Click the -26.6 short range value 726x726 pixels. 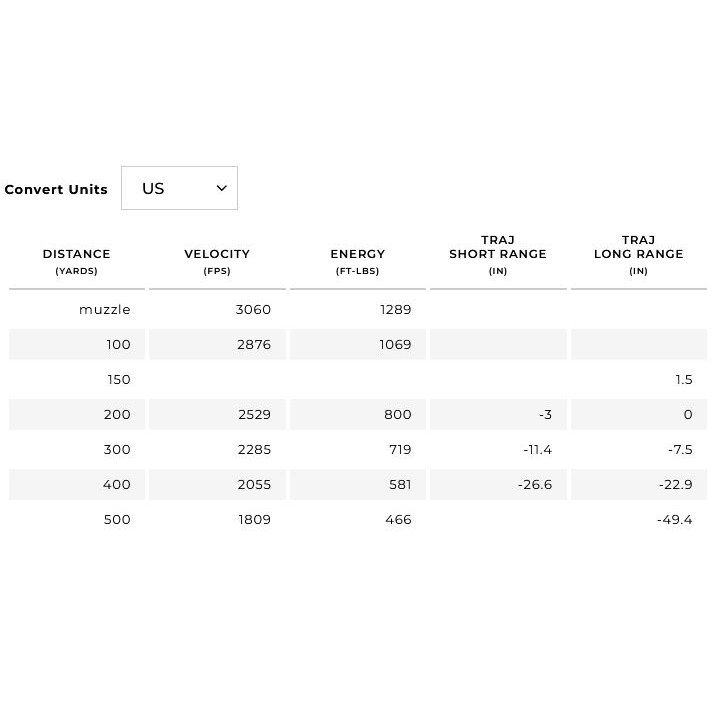(x=535, y=485)
